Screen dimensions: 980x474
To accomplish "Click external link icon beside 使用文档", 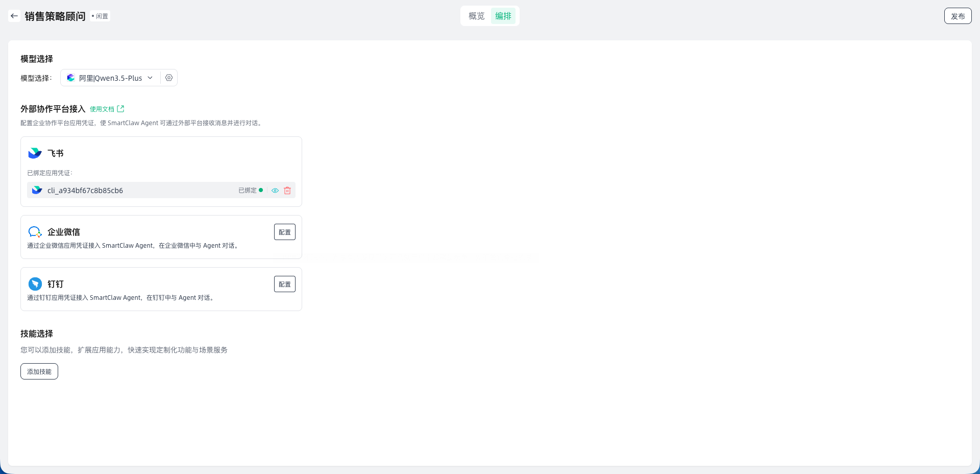I will pos(120,109).
